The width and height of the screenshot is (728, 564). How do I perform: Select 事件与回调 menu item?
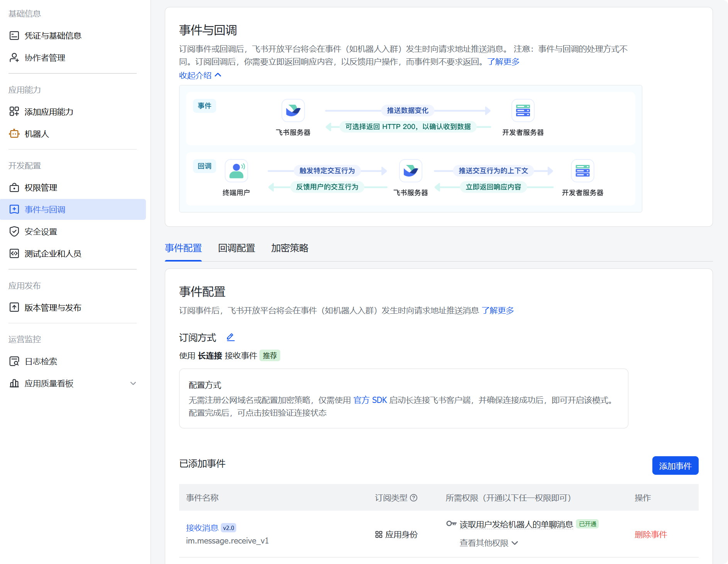(x=73, y=209)
